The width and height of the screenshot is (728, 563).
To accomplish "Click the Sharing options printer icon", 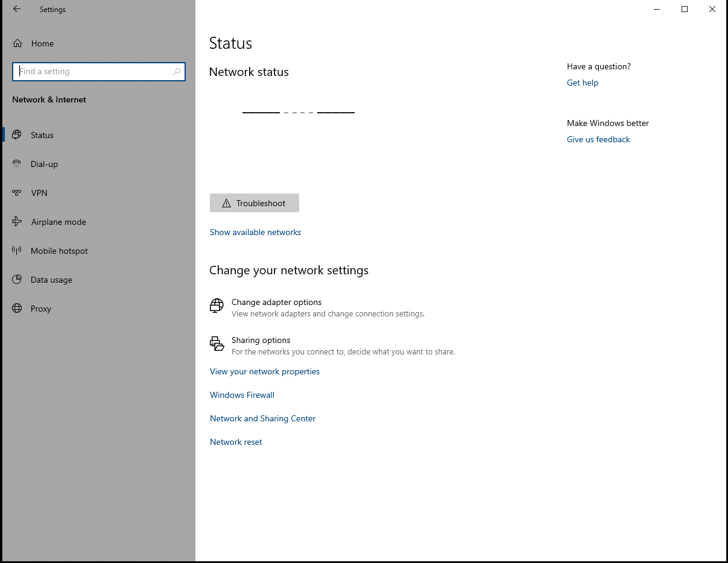I will click(x=217, y=344).
